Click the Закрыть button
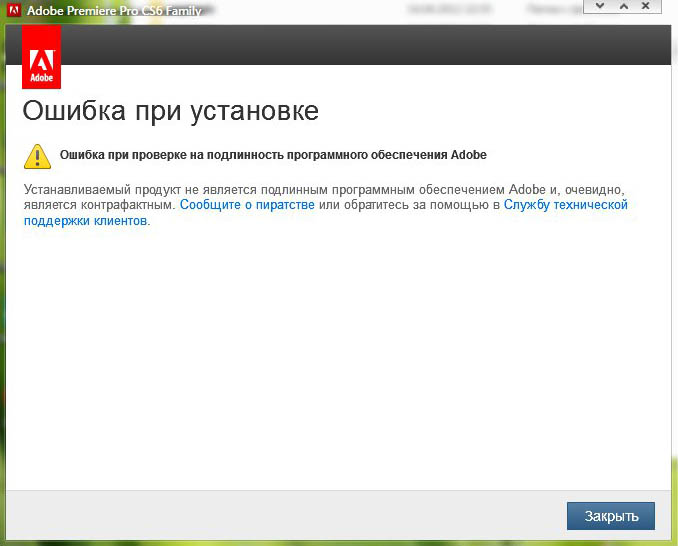678x546 pixels. pyautogui.click(x=611, y=516)
